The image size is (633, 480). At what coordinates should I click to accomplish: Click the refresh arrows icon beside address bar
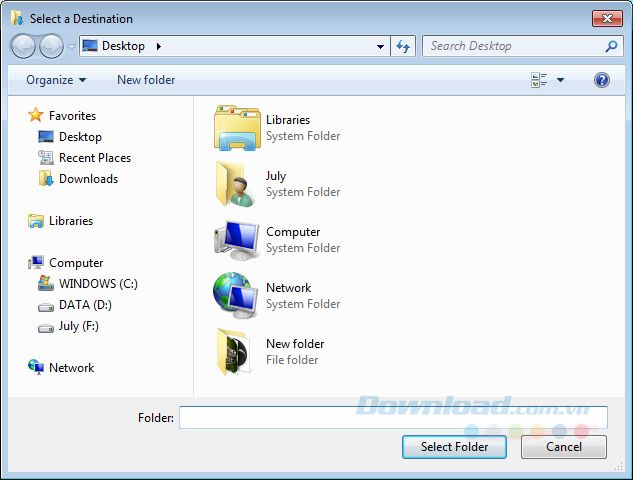(403, 46)
